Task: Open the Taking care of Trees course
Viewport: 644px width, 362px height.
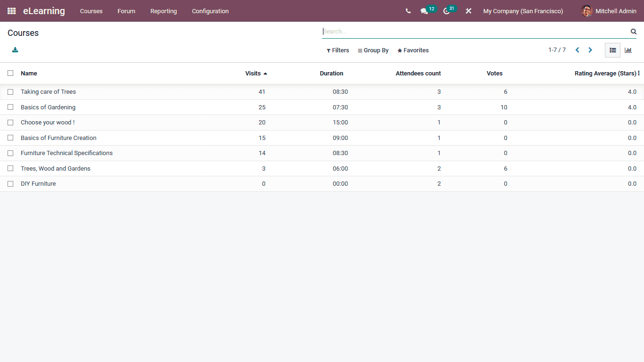Action: [48, 91]
